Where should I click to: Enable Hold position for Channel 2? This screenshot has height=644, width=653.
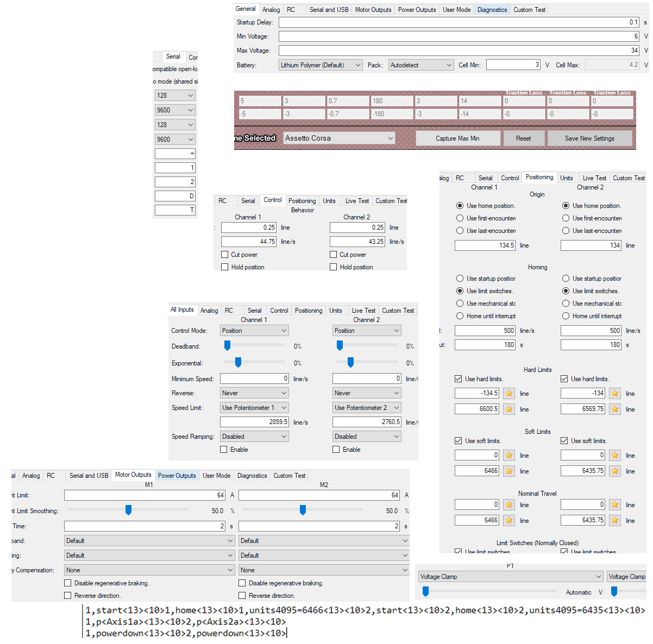pos(333,267)
